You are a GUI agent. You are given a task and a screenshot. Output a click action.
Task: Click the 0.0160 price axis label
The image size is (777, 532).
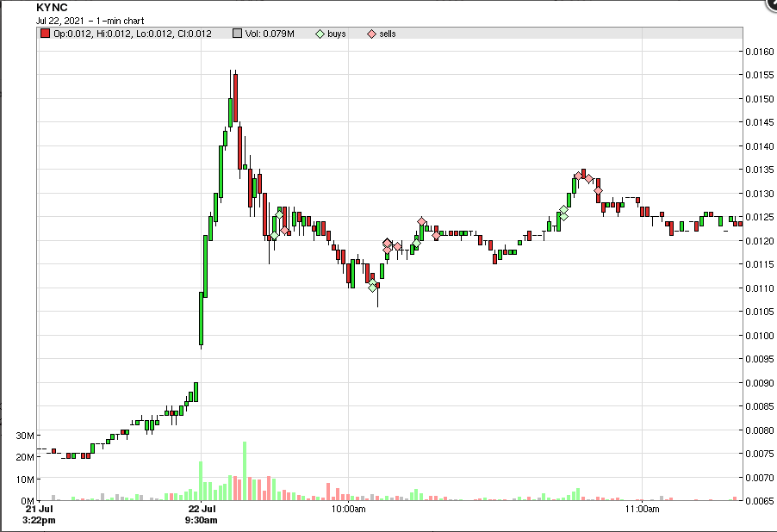coord(760,52)
